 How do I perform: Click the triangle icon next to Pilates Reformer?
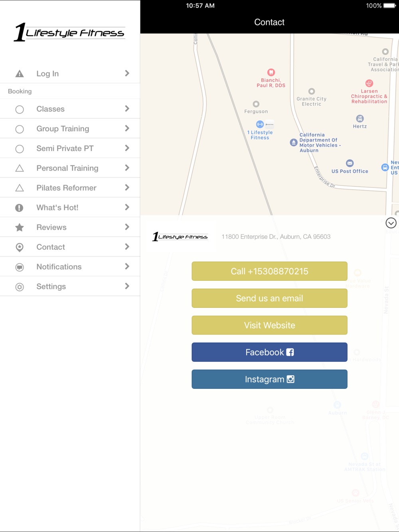click(19, 188)
